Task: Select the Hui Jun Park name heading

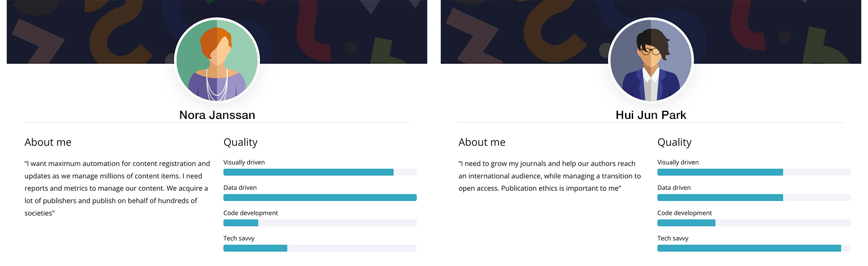Action: click(x=651, y=115)
